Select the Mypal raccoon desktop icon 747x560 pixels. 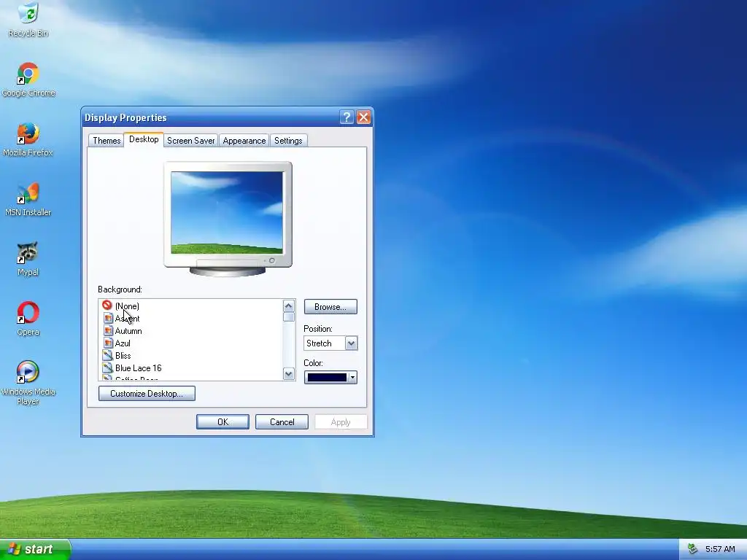(x=28, y=260)
